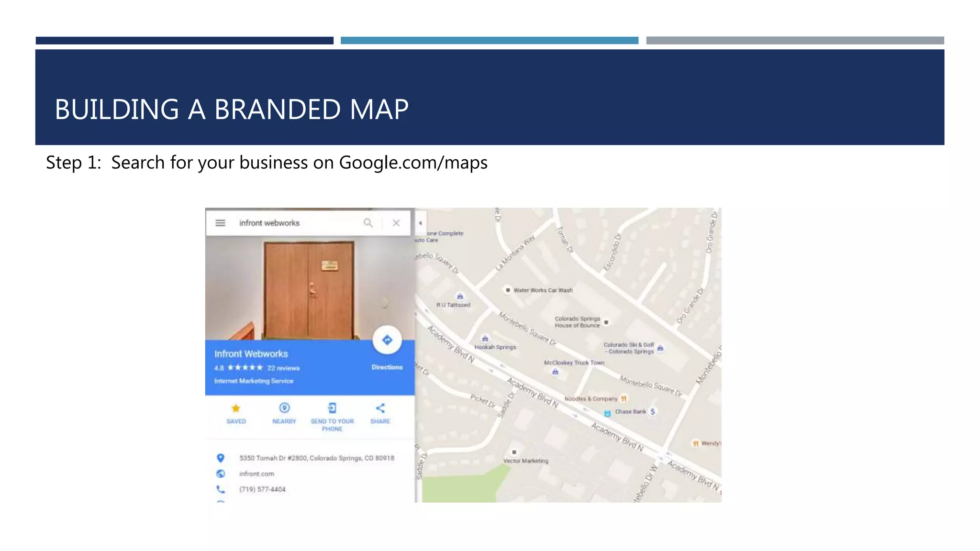Click the Share icon
This screenshot has width=980, height=551.
click(380, 408)
